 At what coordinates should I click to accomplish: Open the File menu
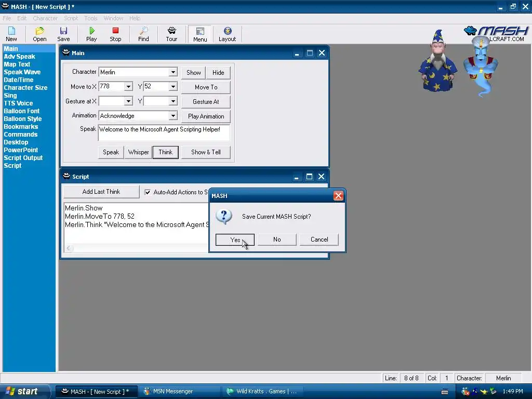[x=7, y=18]
